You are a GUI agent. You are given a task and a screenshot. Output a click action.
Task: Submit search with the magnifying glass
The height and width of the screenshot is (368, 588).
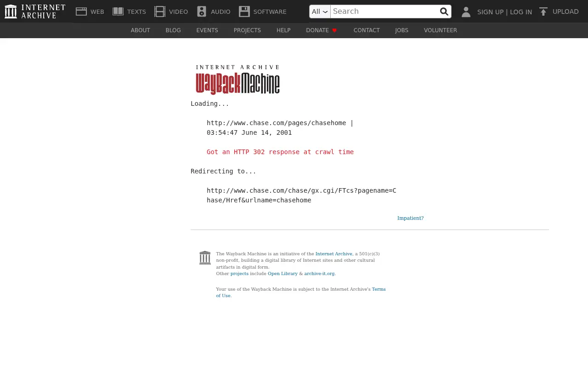(x=444, y=11)
